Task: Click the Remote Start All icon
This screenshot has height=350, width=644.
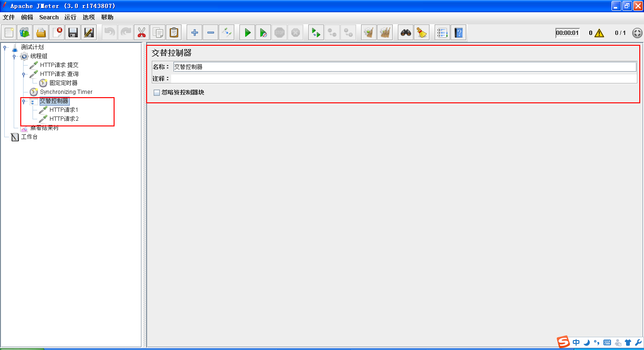Action: tap(316, 33)
